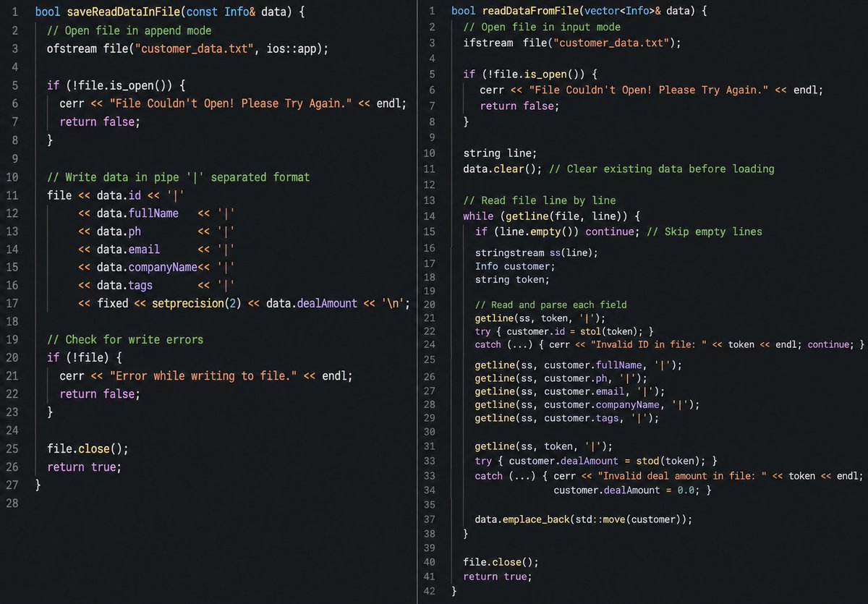The image size is (868, 604).
Task: Select the "// Skip empty lines" comment
Action: pyautogui.click(x=704, y=232)
